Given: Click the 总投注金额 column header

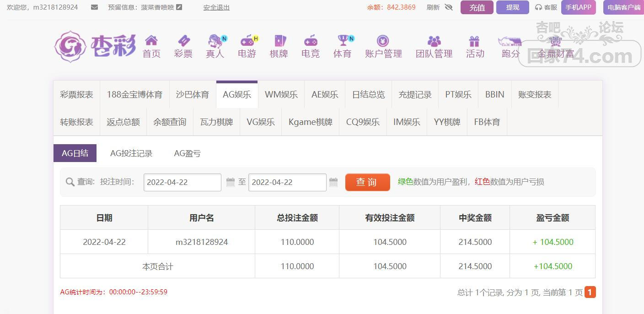Looking at the screenshot, I should (297, 218).
